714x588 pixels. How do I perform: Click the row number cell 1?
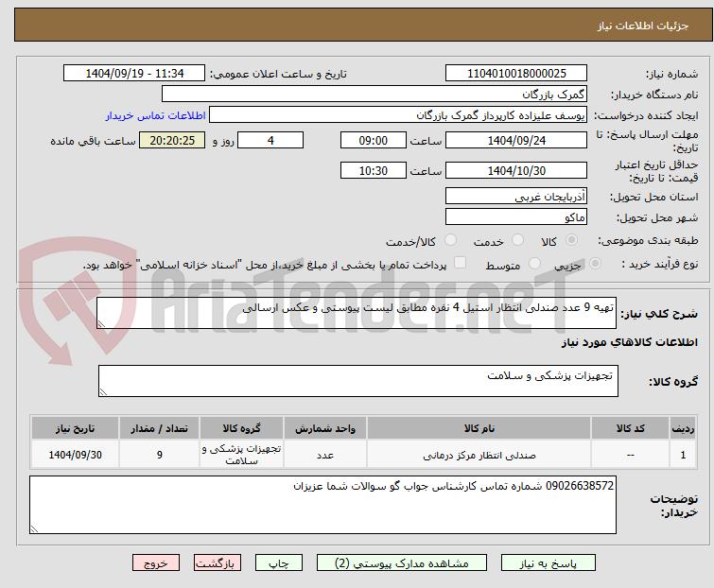click(683, 455)
